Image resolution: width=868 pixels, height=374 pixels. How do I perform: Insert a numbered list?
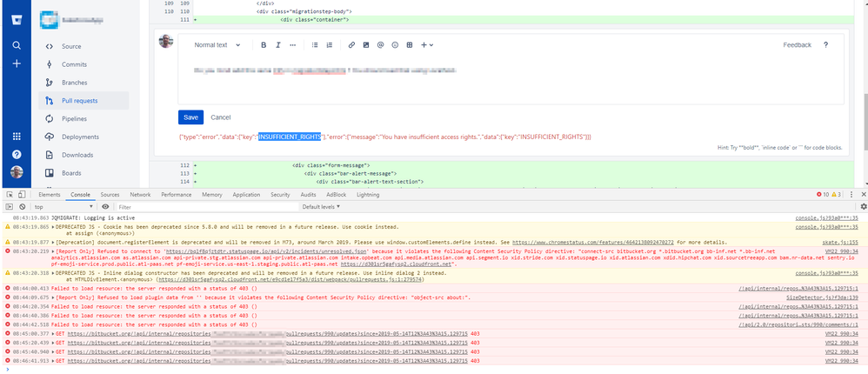pos(330,45)
